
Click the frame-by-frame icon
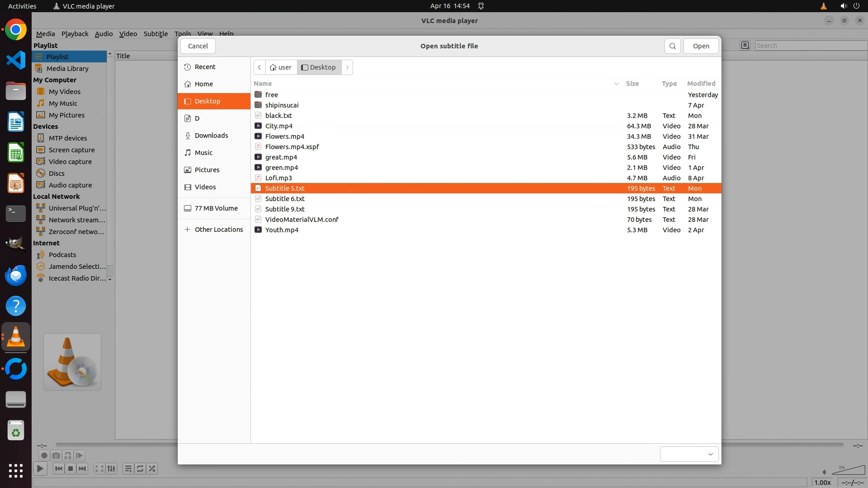click(79, 455)
